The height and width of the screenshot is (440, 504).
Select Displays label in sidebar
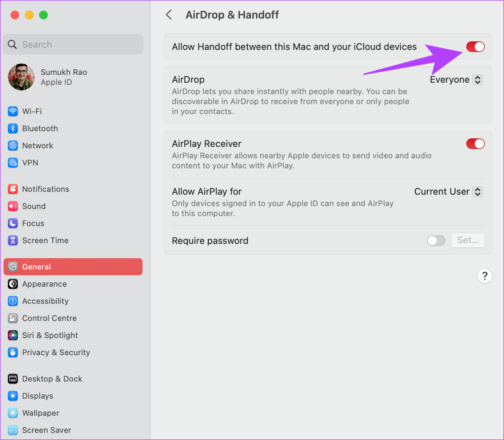pyautogui.click(x=38, y=396)
